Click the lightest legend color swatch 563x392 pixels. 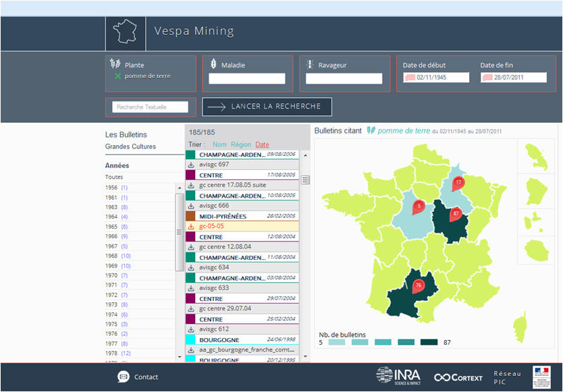click(336, 342)
